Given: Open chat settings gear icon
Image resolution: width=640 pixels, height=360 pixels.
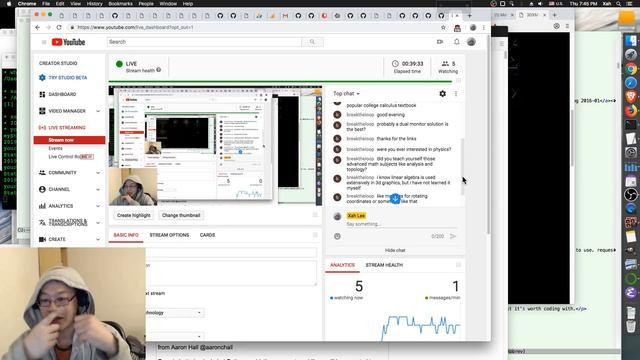Looking at the screenshot, I should pos(442,93).
